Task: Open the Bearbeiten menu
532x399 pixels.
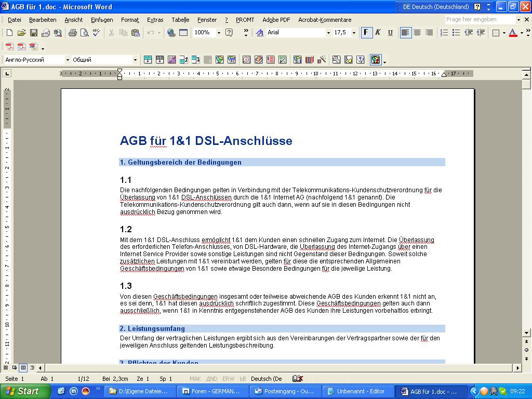Action: [43, 20]
